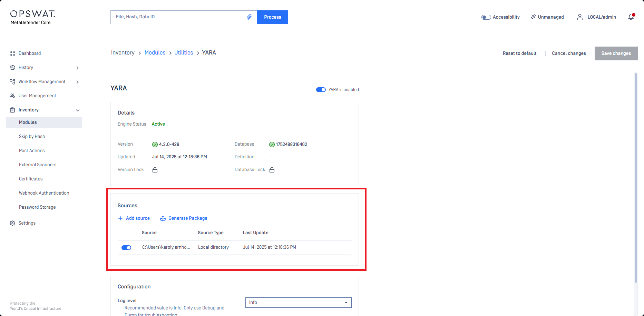Click version number 4.3.0-428
Screen dimensions: 644x316
169,144
